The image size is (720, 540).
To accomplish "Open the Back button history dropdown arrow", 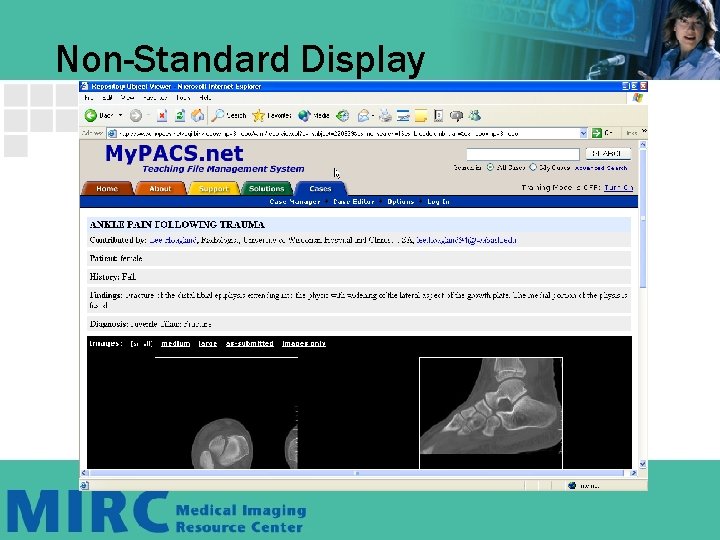I will (x=120, y=115).
